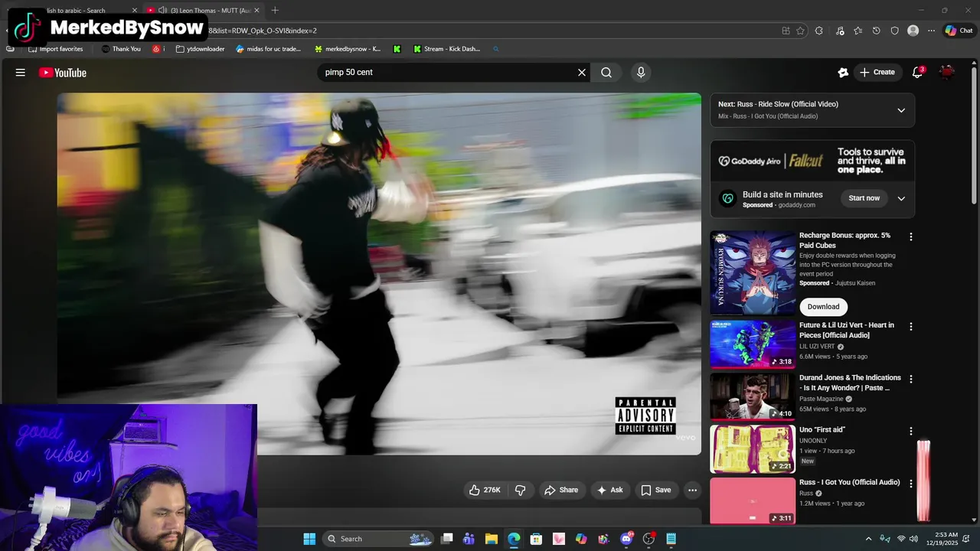Open the Windows Start menu
The height and width of the screenshot is (551, 980).
pyautogui.click(x=309, y=539)
